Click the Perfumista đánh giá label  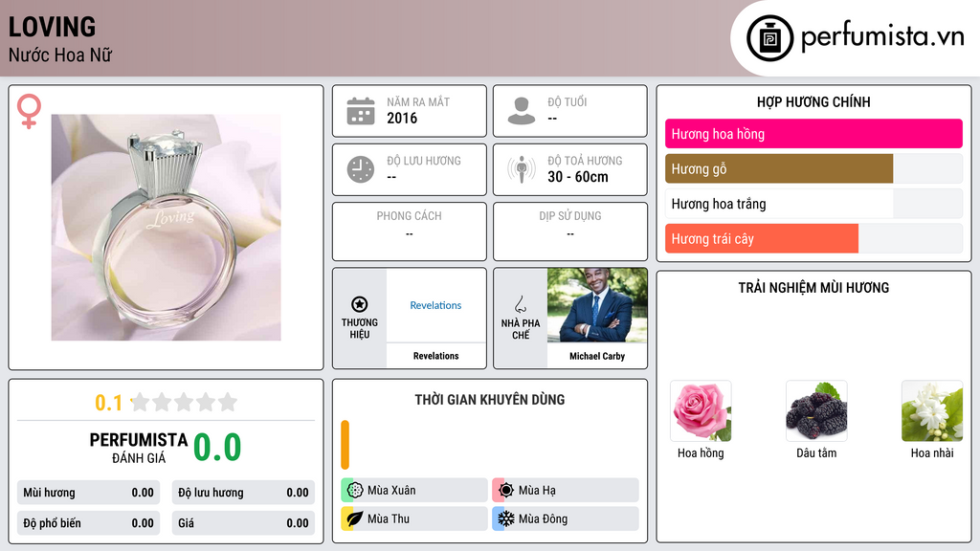pyautogui.click(x=139, y=448)
